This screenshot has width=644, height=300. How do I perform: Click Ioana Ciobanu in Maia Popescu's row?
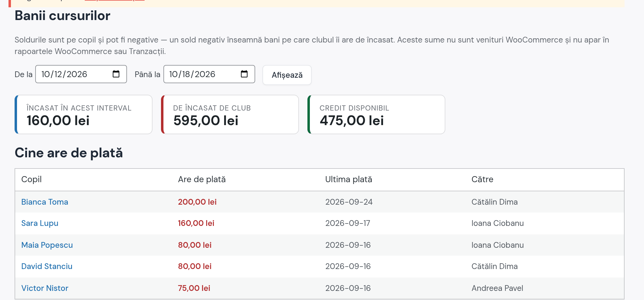click(498, 245)
